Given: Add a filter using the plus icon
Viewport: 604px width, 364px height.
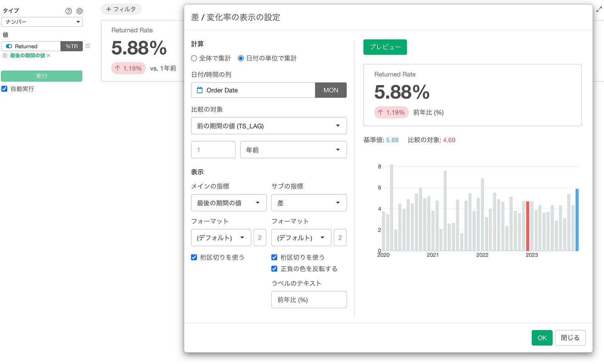Looking at the screenshot, I should click(x=109, y=9).
